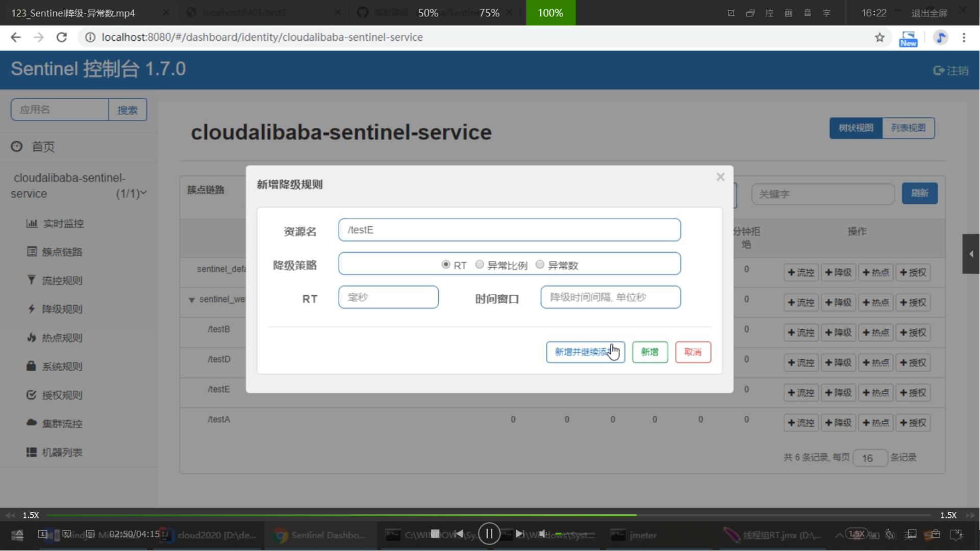Select the RT strategy radio button

pos(446,265)
